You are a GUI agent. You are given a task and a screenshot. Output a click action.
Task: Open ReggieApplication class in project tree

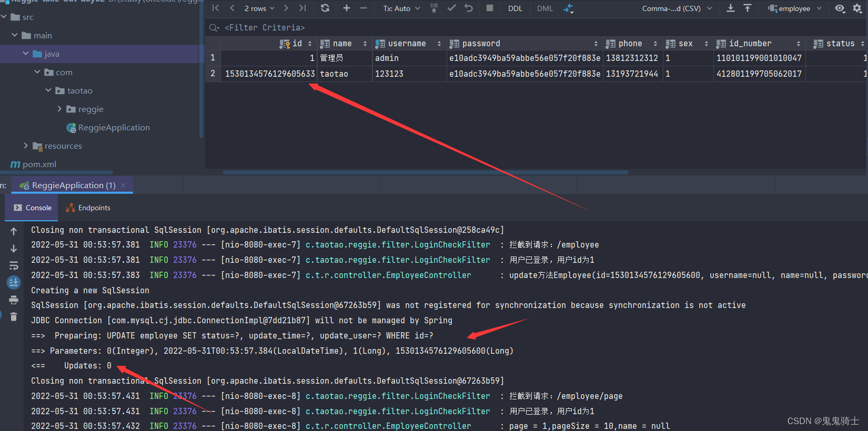(x=108, y=128)
